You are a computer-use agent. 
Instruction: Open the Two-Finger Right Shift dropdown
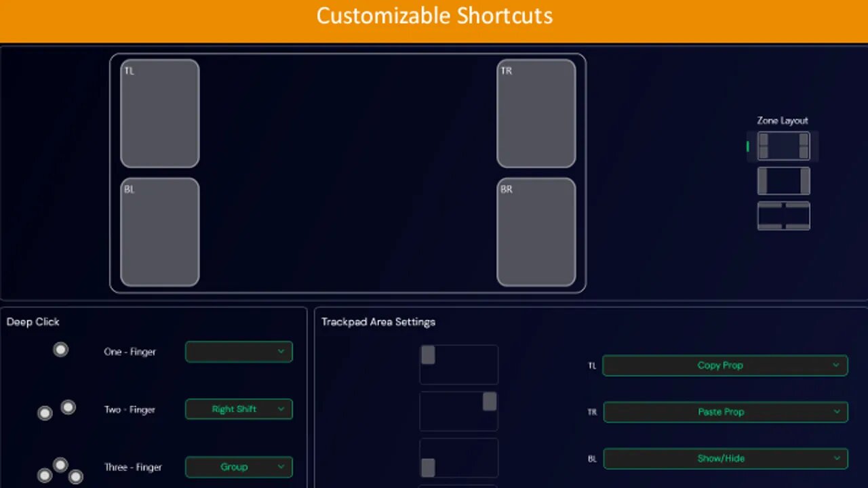[x=239, y=409]
